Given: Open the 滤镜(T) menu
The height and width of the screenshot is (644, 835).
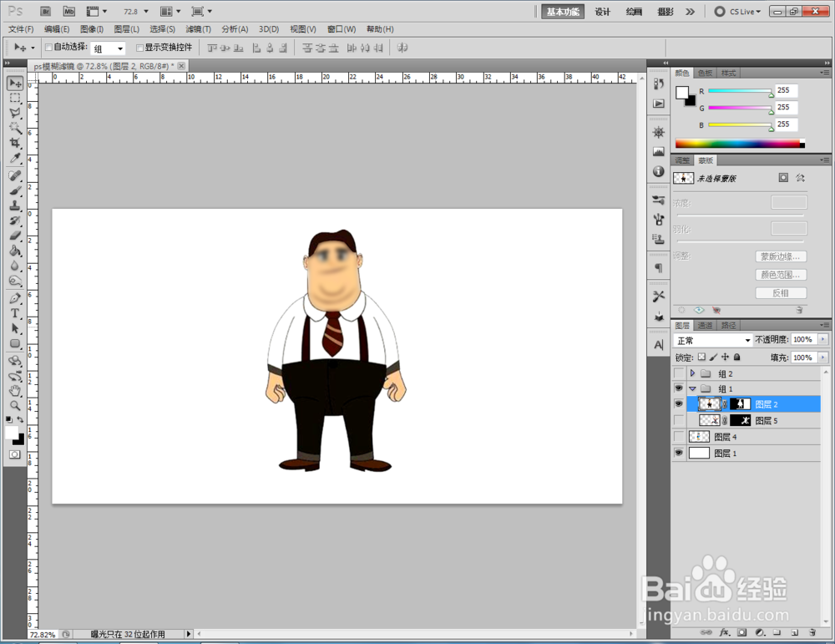Looking at the screenshot, I should (x=198, y=28).
